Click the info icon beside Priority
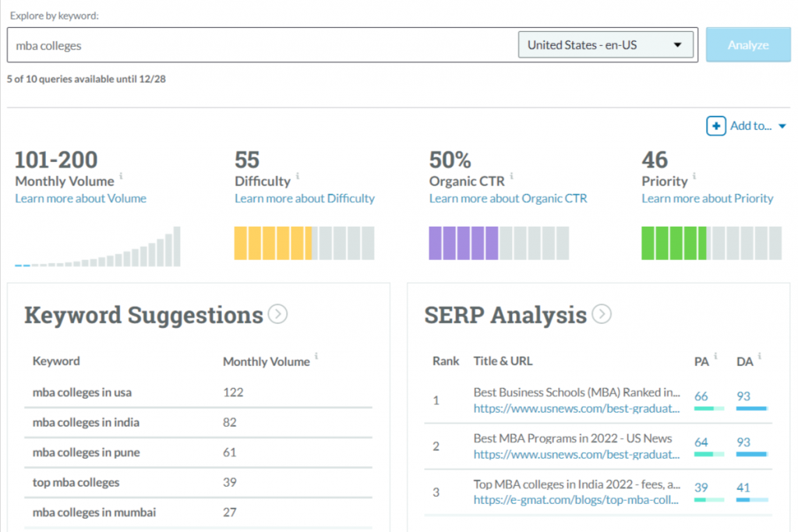The width and height of the screenshot is (798, 532). pyautogui.click(x=694, y=176)
